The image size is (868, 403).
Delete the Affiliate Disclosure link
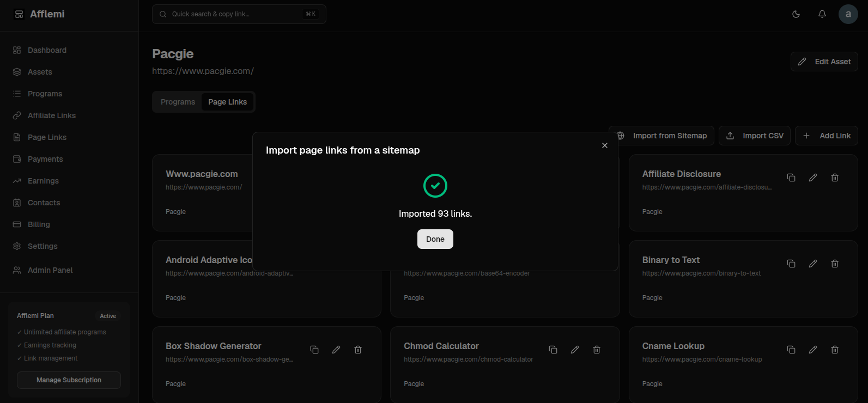(835, 178)
